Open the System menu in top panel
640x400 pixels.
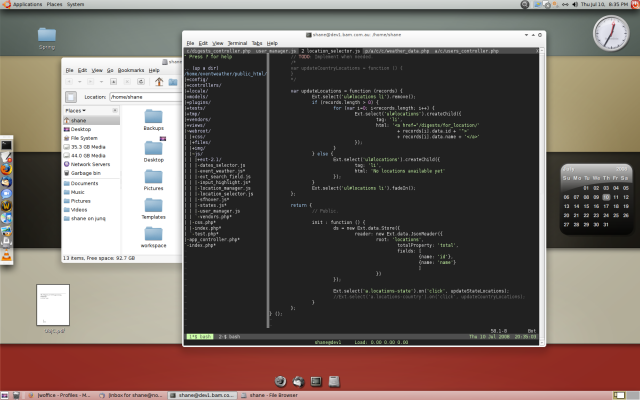(76, 4)
